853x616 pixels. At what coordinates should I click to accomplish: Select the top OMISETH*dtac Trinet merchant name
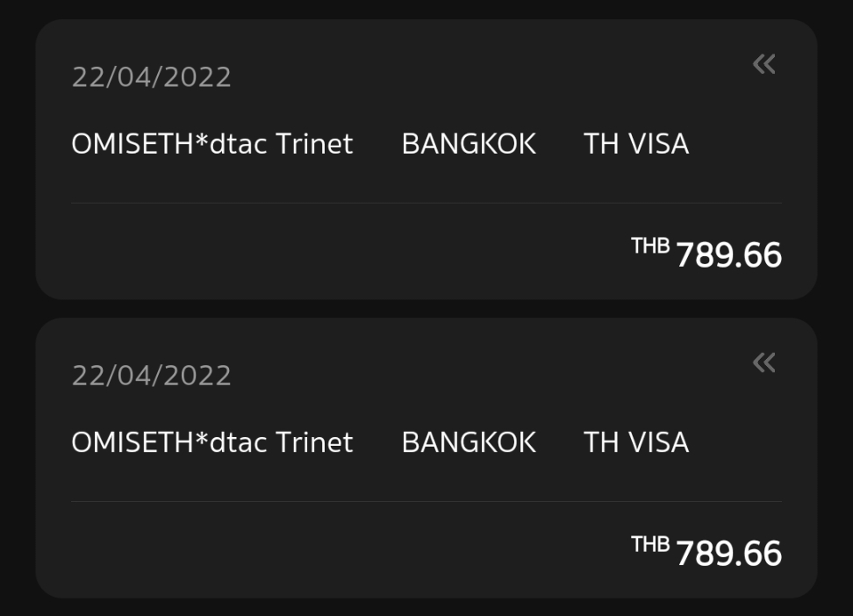tap(211, 144)
